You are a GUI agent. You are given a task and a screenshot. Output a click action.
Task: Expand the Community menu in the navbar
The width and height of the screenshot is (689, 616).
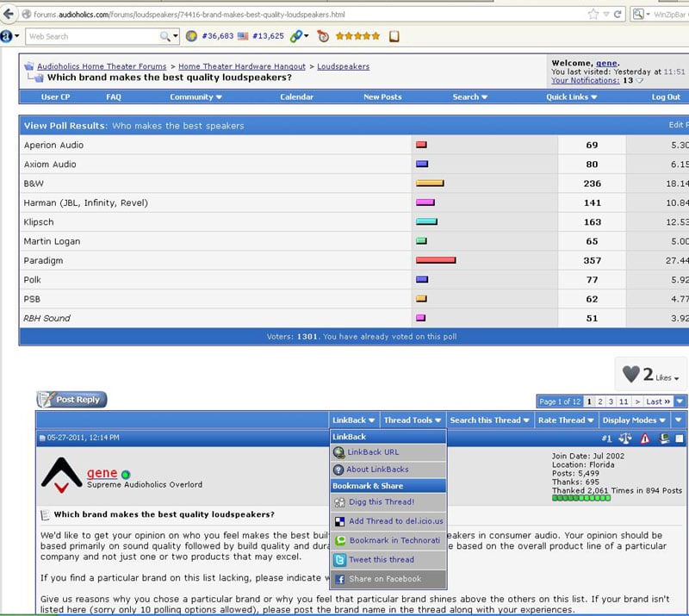[x=196, y=97]
